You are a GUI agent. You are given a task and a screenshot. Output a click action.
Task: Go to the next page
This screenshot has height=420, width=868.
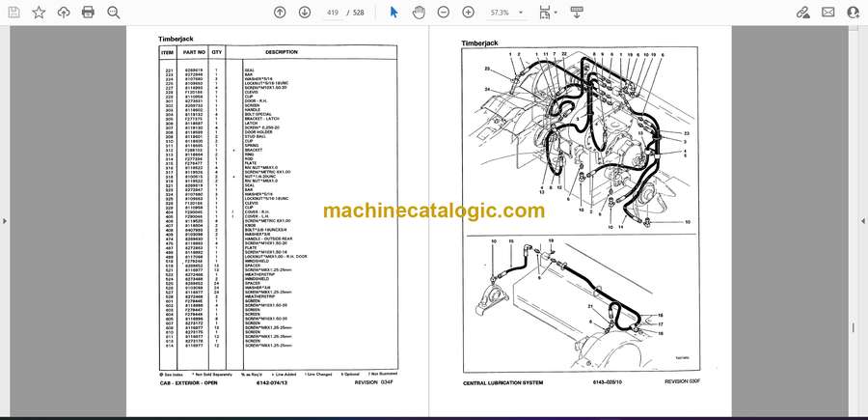pyautogui.click(x=305, y=13)
